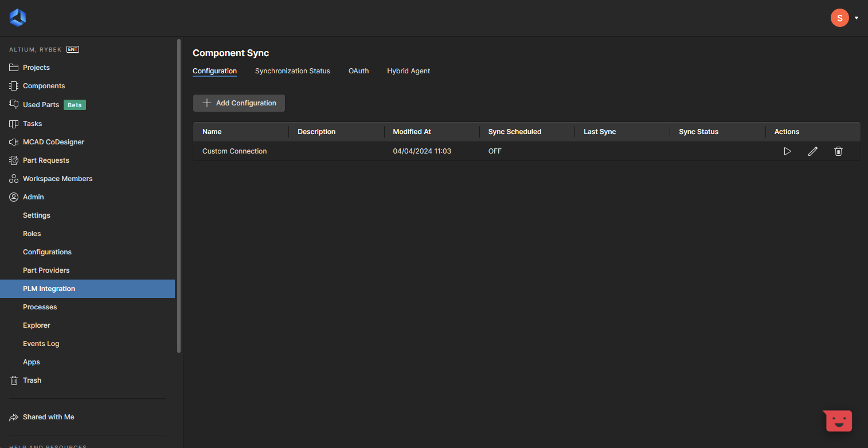Screen dimensions: 868x448
Task: Click the Component Sync heading
Action: tap(230, 53)
